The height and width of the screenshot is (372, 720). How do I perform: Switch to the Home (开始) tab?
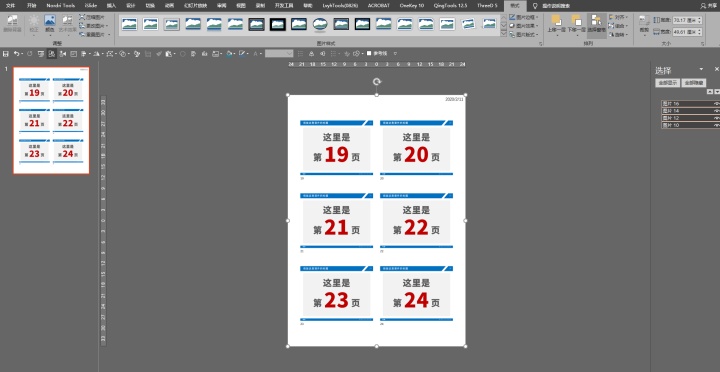31,6
